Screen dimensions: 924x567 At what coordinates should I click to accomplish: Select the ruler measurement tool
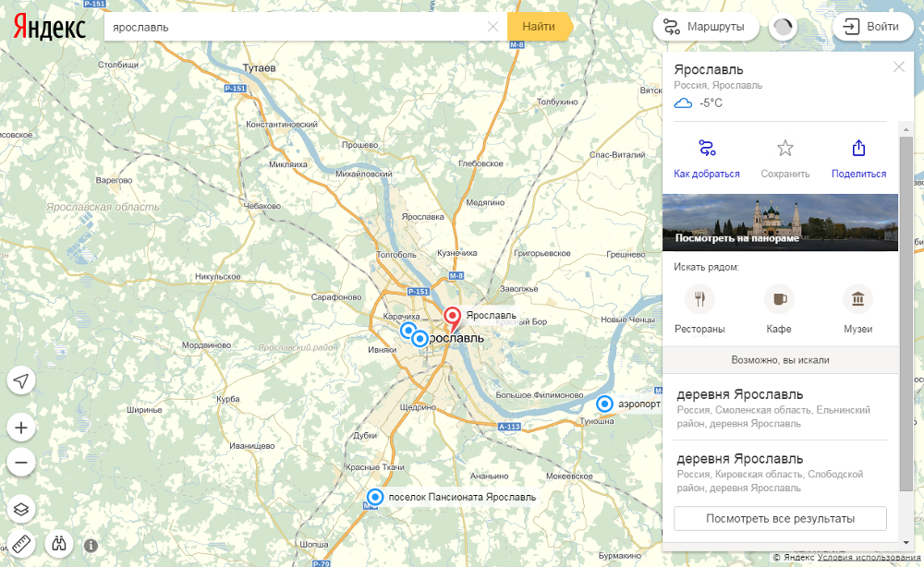[21, 544]
